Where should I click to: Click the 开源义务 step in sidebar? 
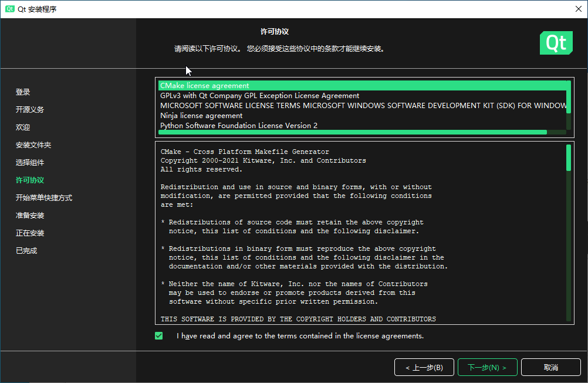[29, 110]
